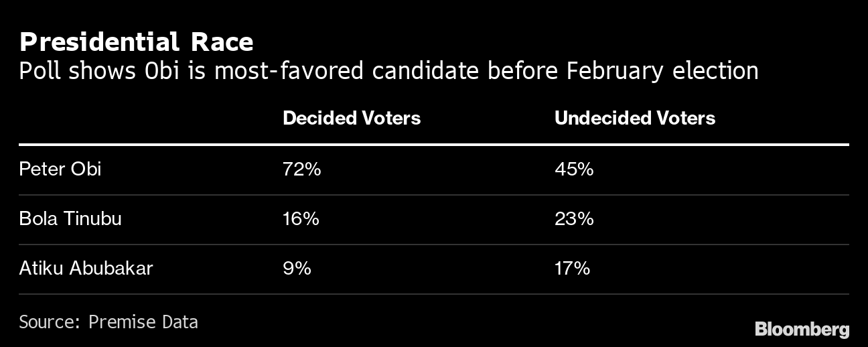Click the Presidential Race title
Viewport: 868px width, 347px height.
click(x=136, y=42)
